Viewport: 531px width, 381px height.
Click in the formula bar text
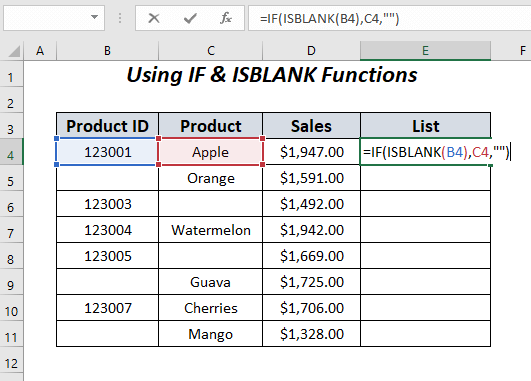click(x=330, y=18)
